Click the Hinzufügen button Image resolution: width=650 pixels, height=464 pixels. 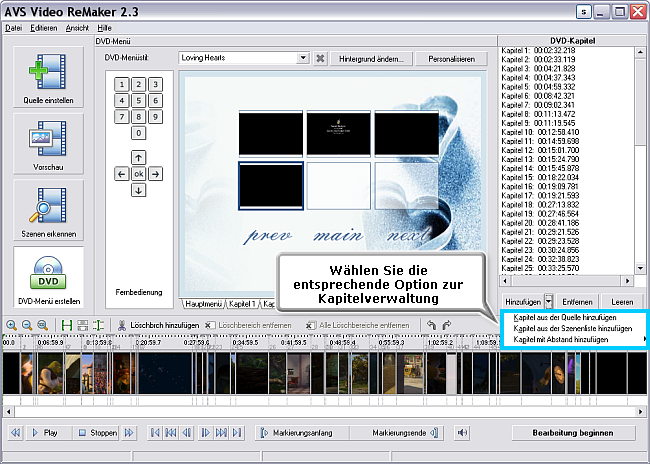pyautogui.click(x=523, y=301)
